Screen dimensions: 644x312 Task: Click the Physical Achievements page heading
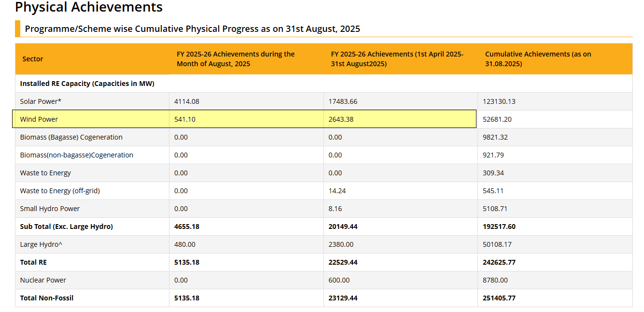click(x=89, y=7)
